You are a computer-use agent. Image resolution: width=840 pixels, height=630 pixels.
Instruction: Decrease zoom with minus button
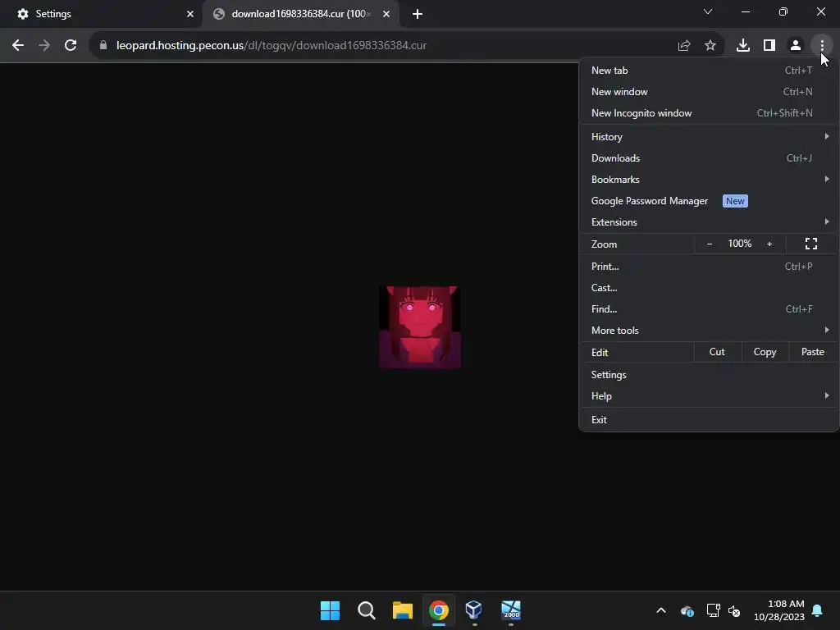coord(710,244)
